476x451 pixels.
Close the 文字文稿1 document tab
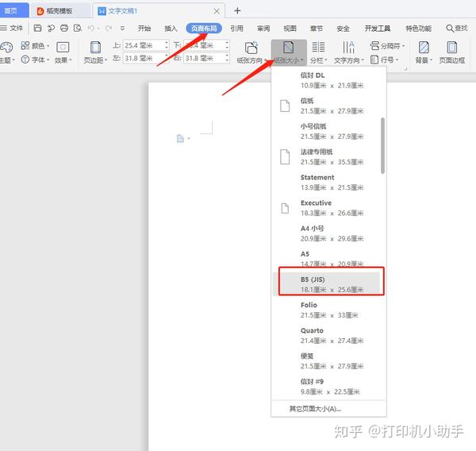point(217,11)
